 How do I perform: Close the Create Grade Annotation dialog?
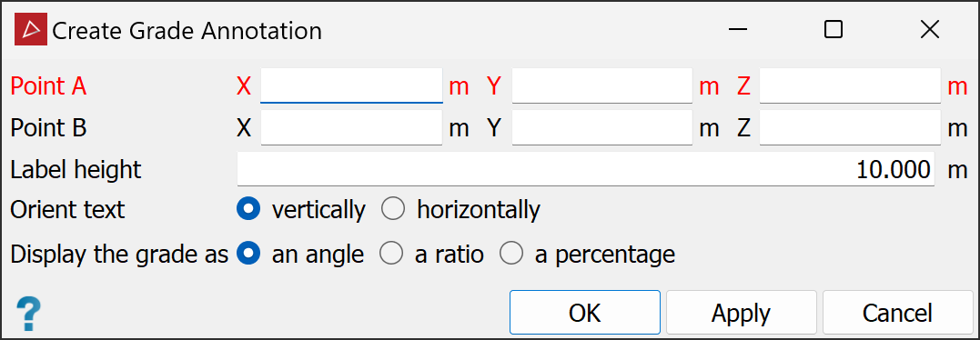pyautogui.click(x=929, y=30)
